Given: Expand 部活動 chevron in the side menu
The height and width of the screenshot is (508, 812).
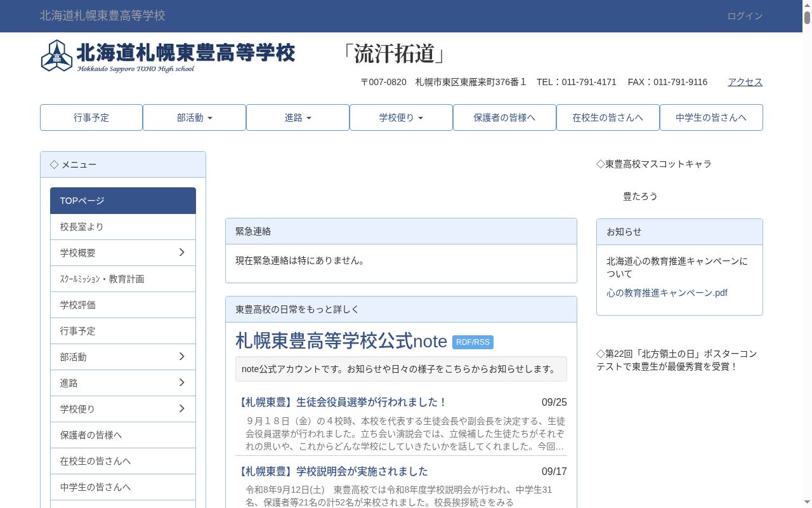Looking at the screenshot, I should [181, 357].
